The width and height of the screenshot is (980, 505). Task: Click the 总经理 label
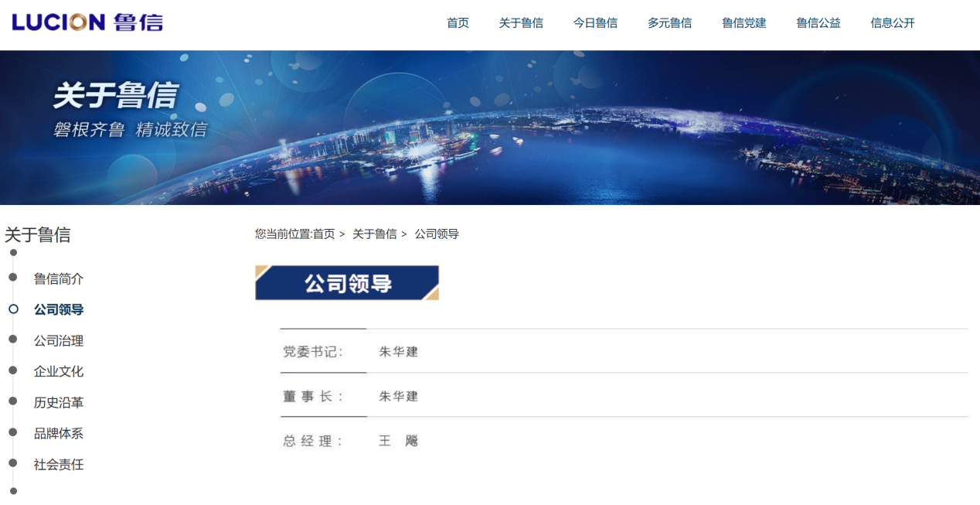click(x=313, y=441)
